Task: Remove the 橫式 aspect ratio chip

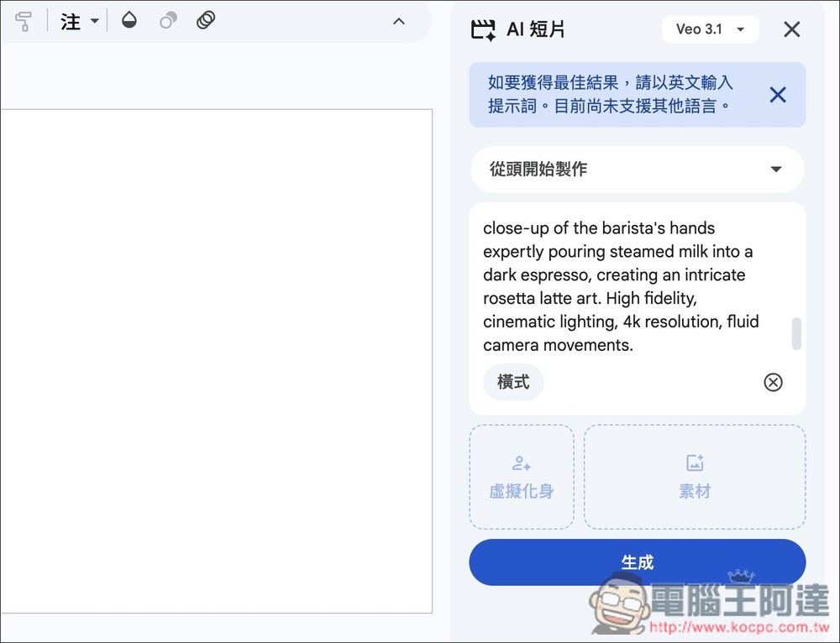Action: tap(513, 382)
